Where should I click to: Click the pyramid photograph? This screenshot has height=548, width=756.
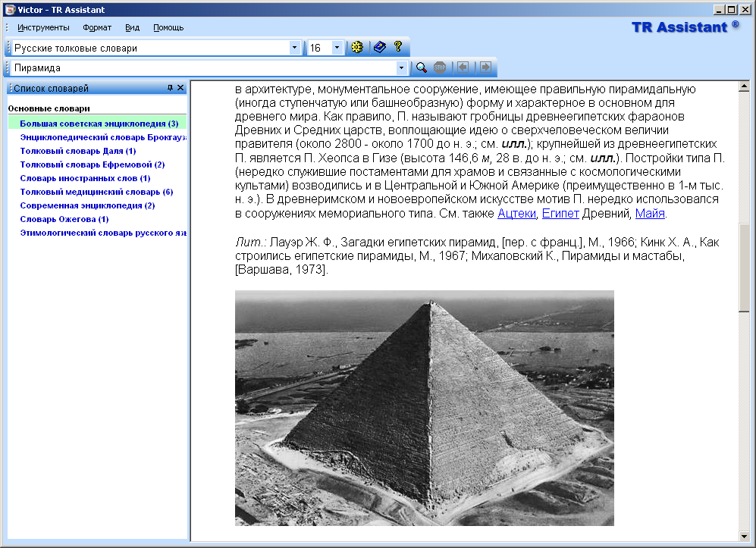424,408
